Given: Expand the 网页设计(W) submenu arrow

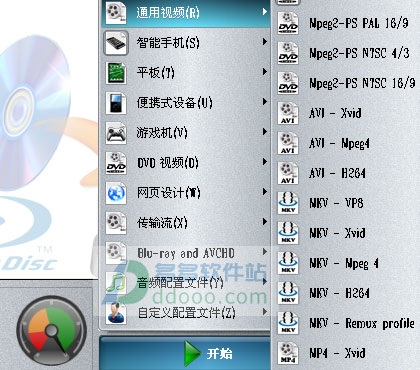Looking at the screenshot, I should click(265, 192).
